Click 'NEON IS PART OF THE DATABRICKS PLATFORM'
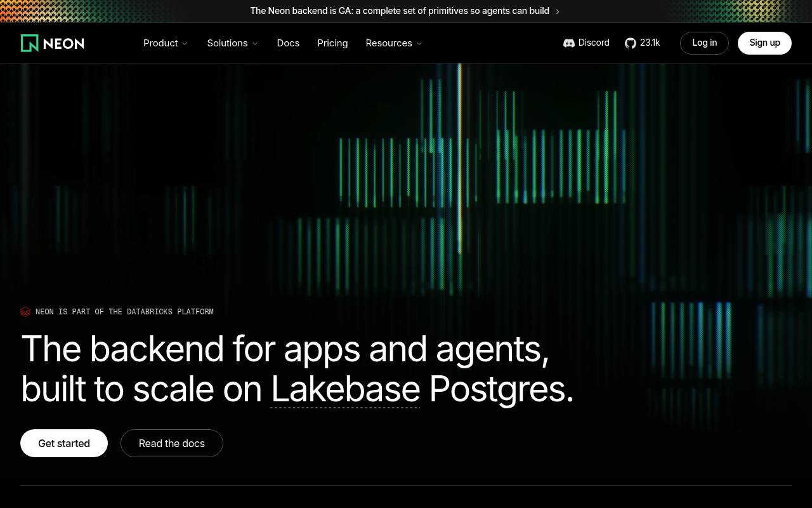Viewport: 812px width, 508px height. point(124,312)
